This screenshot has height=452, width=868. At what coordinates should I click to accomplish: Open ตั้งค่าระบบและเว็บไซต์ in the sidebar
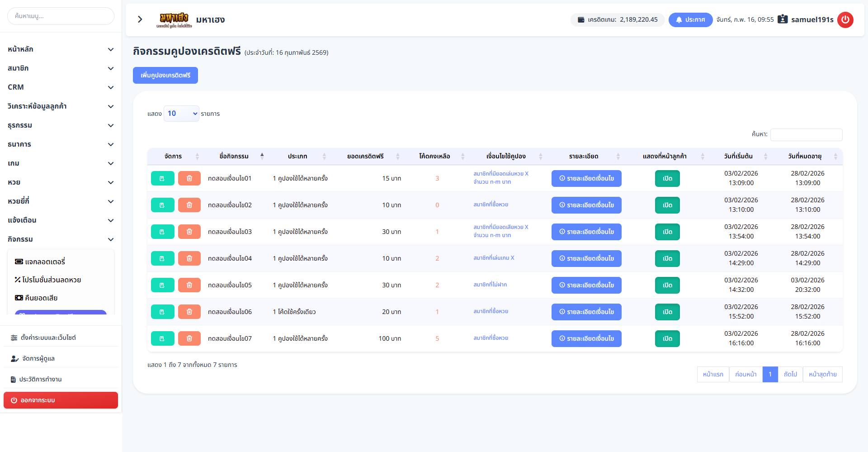pyautogui.click(x=48, y=338)
